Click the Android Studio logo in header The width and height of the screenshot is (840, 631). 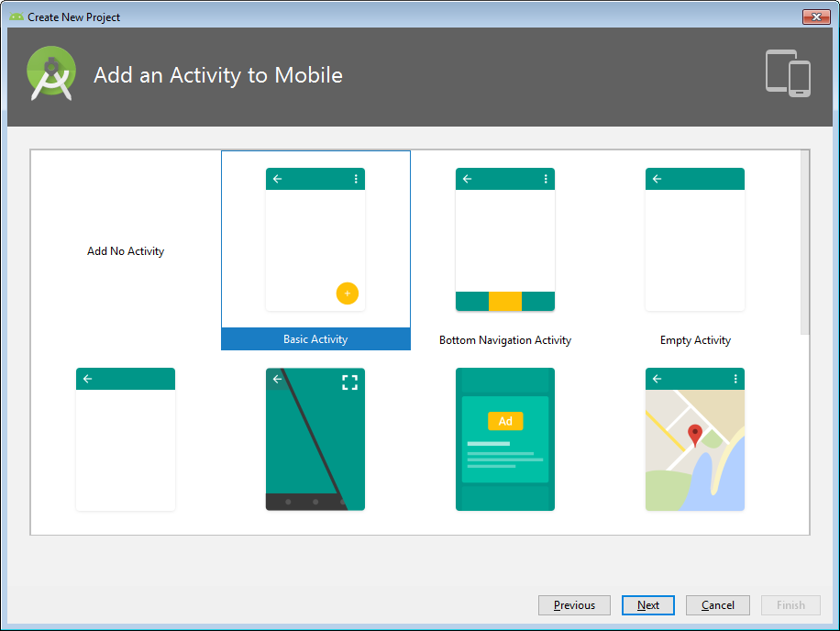click(x=52, y=73)
